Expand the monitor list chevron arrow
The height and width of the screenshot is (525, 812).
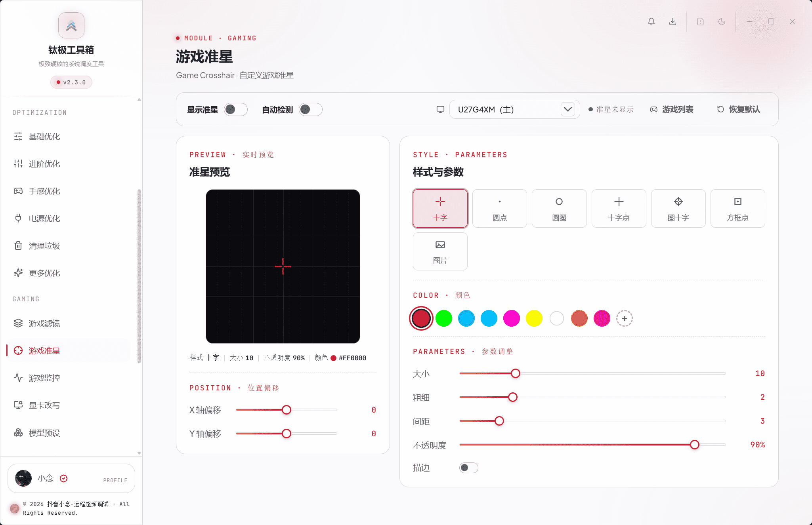568,109
